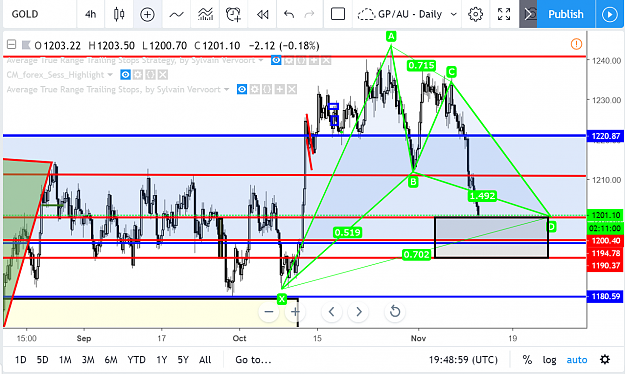625x374 pixels.
Task: Select the 6M time range
Action: coord(111,360)
